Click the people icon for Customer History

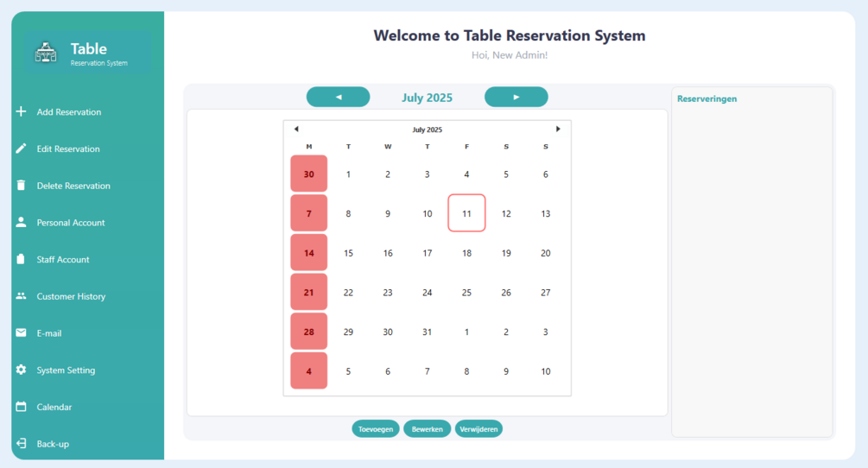21,296
